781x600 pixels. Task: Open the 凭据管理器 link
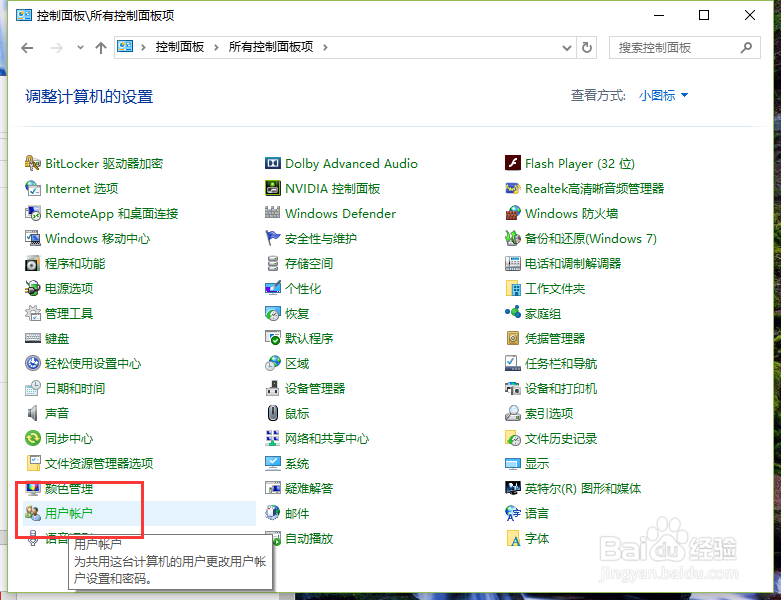pyautogui.click(x=555, y=339)
